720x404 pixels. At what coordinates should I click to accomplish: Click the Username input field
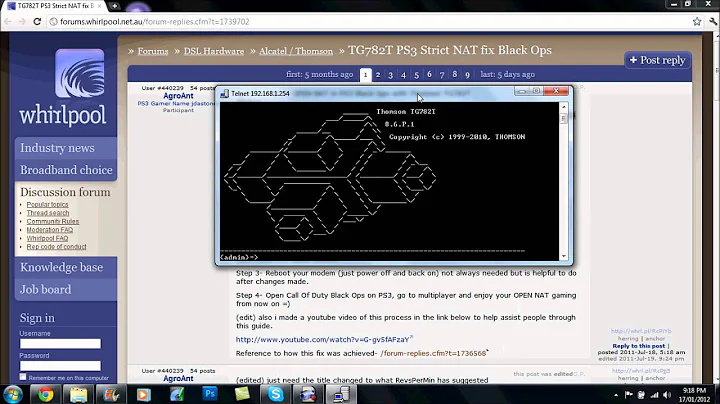point(60,343)
